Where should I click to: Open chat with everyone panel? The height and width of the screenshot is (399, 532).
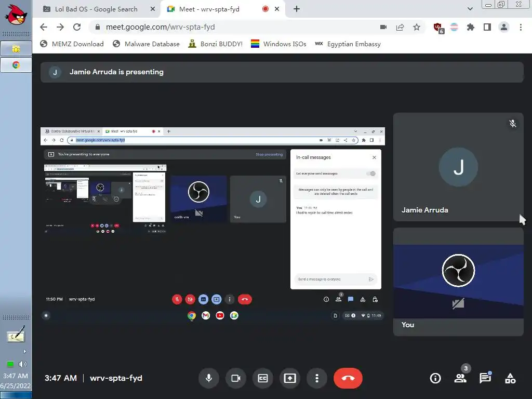[485, 378]
